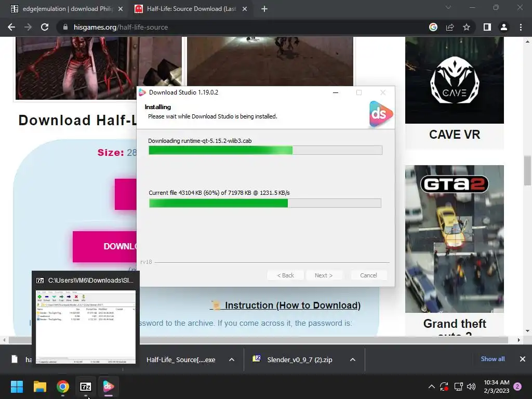Click the runtime-qt cab download progress bar
The image size is (532, 399).
point(265,150)
